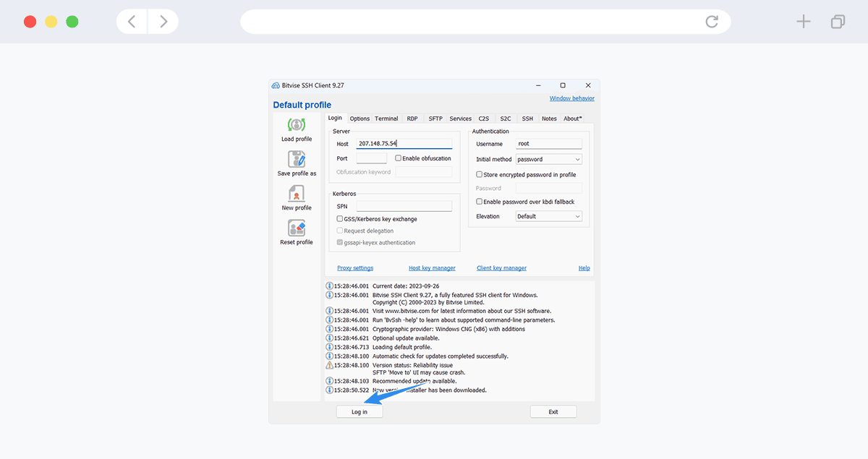Open the SFTP tab
Viewport: 868px width, 459px height.
tap(435, 119)
